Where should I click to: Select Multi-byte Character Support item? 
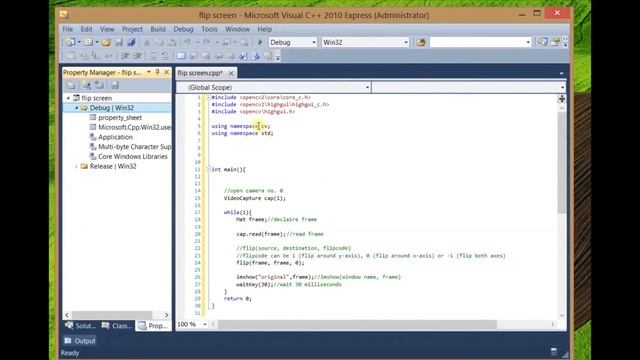coord(134,147)
